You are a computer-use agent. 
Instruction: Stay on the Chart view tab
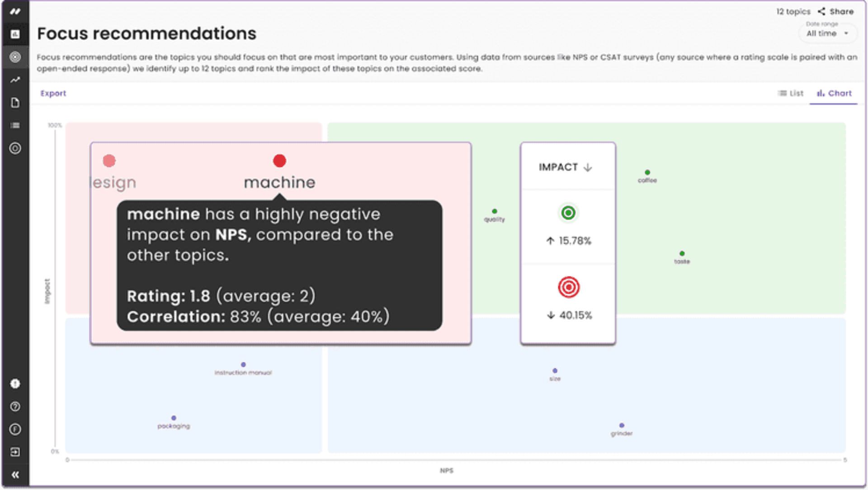[834, 93]
